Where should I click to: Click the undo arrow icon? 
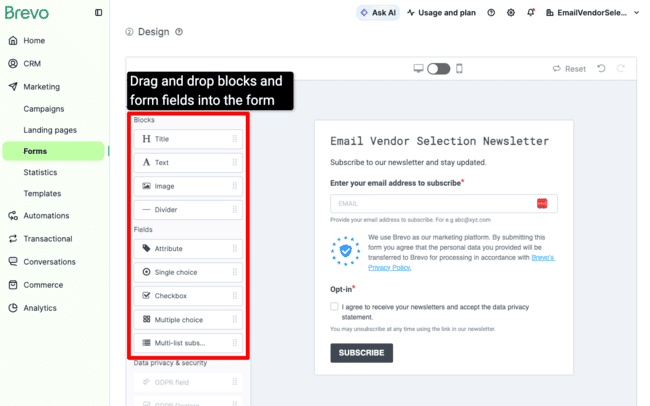[x=601, y=68]
